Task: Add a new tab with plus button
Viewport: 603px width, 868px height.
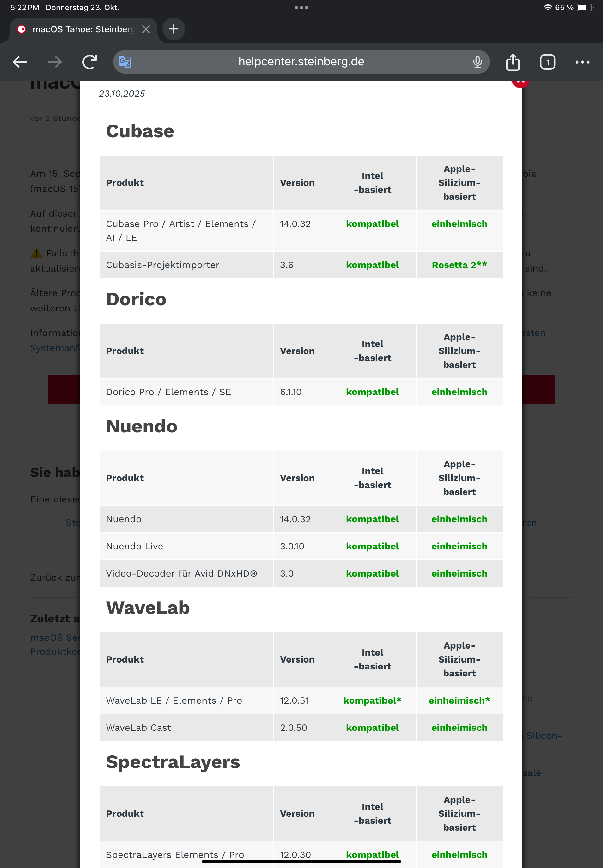Action: (174, 29)
